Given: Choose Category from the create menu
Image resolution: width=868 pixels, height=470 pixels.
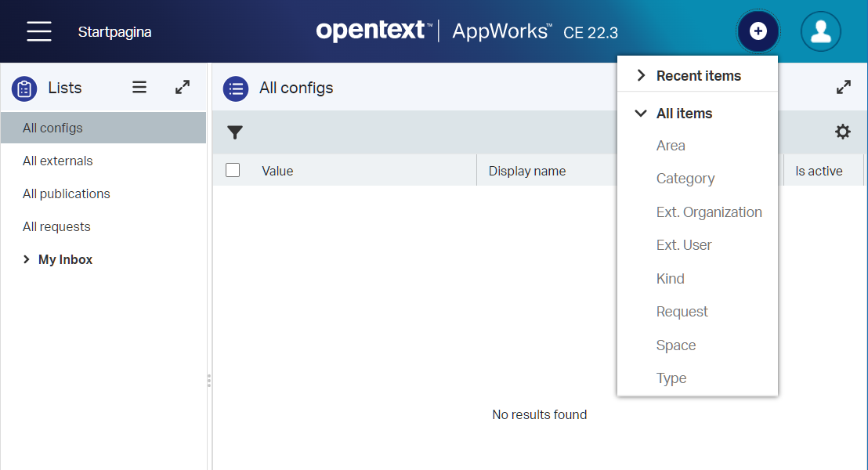Looking at the screenshot, I should pyautogui.click(x=685, y=179).
